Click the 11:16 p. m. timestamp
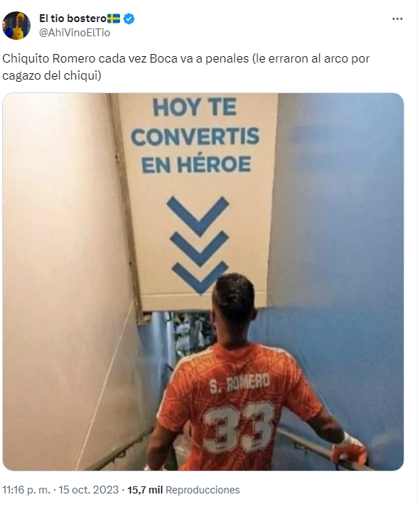Viewport: 420px width, 507px height. pos(26,490)
